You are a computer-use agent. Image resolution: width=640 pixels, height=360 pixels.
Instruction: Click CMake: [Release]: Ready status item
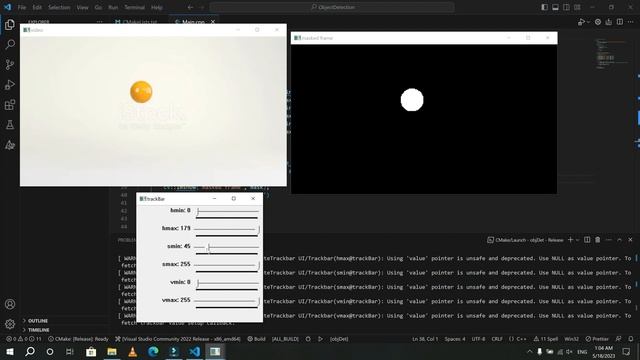pyautogui.click(x=78, y=339)
